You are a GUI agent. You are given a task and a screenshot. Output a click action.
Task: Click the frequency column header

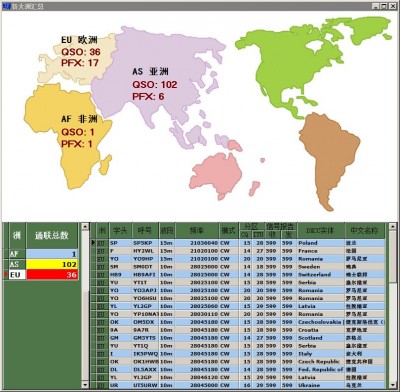click(x=197, y=230)
